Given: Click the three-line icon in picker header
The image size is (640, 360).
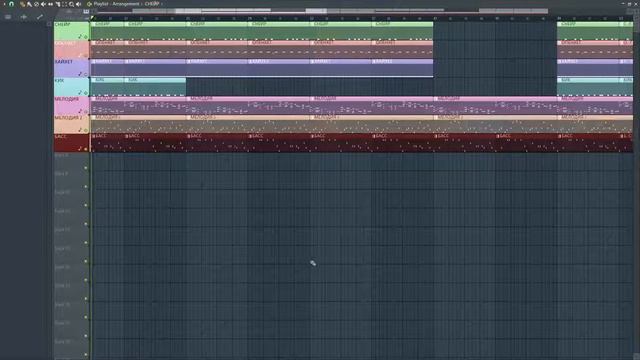Looking at the screenshot, I should tap(8, 17).
